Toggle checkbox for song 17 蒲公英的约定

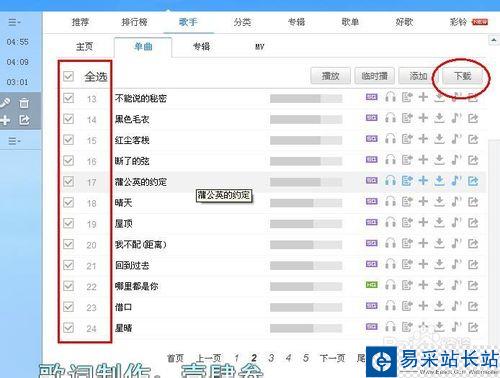(x=68, y=182)
